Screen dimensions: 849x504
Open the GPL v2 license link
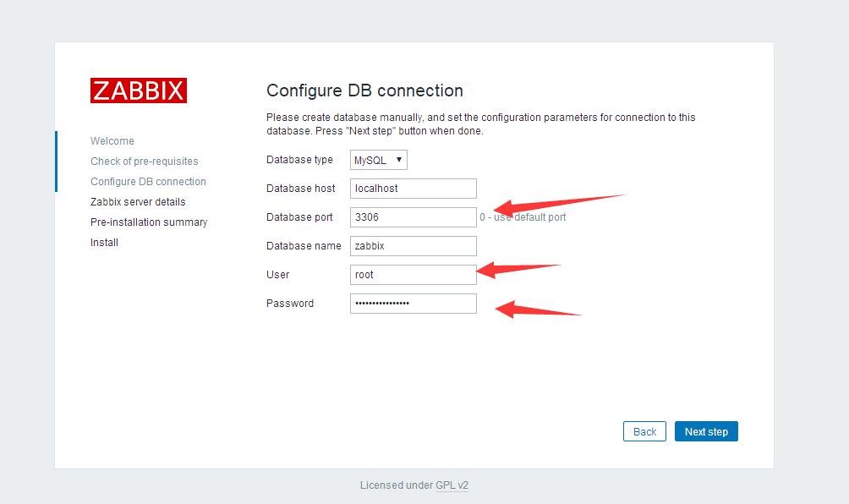(x=452, y=485)
